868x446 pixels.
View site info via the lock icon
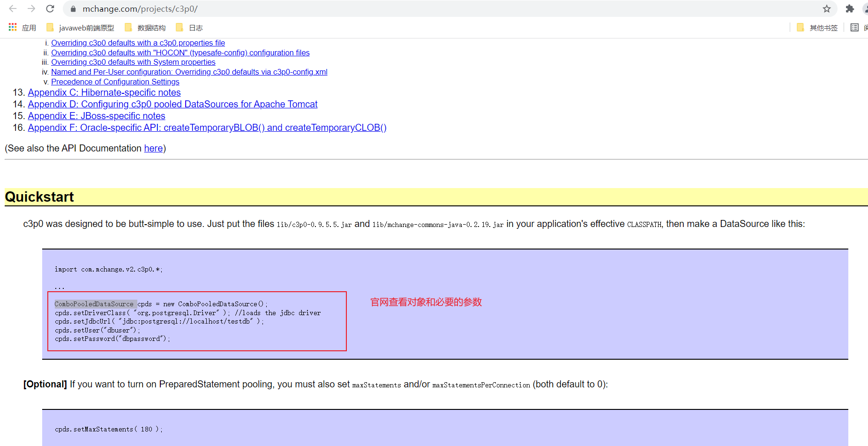point(73,9)
